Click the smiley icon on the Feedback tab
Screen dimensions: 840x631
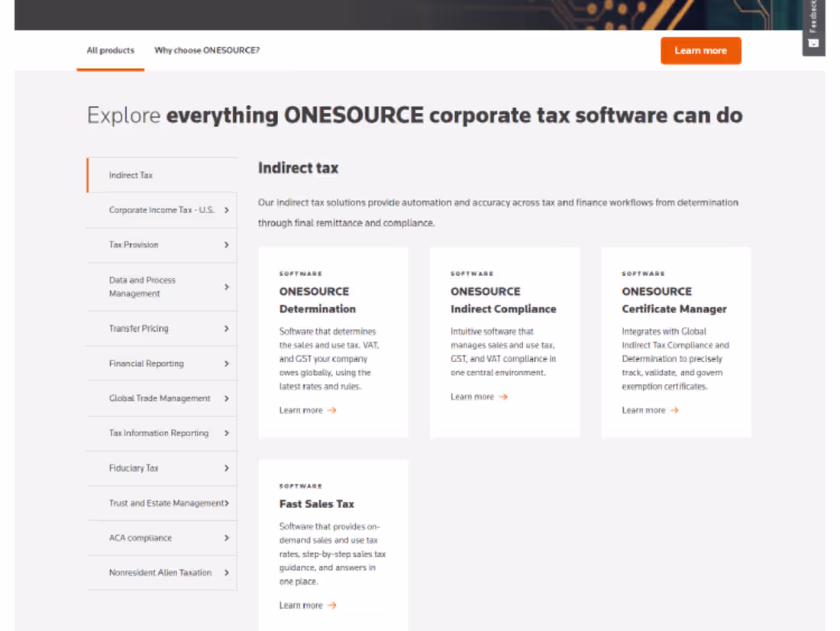tap(813, 44)
